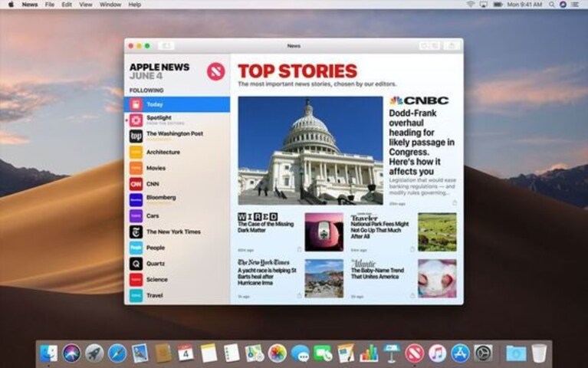Toggle the sidebar button in News toolbar

(166, 46)
